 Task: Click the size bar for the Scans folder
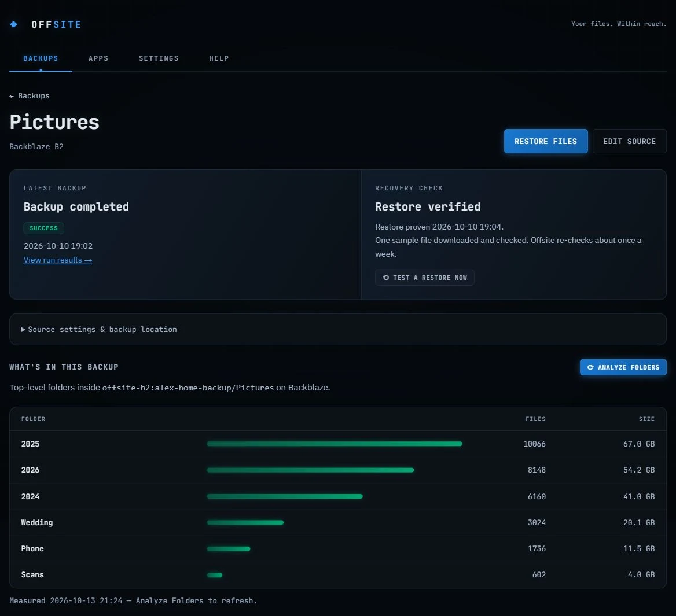pyautogui.click(x=215, y=575)
